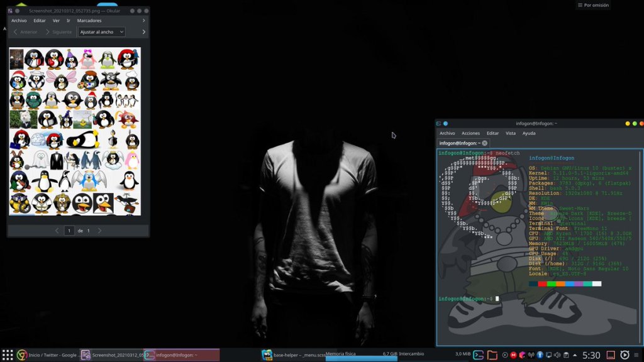Click the Bluetooth icon in system tray
Viewport: 644px width, 362px height.
click(x=540, y=355)
